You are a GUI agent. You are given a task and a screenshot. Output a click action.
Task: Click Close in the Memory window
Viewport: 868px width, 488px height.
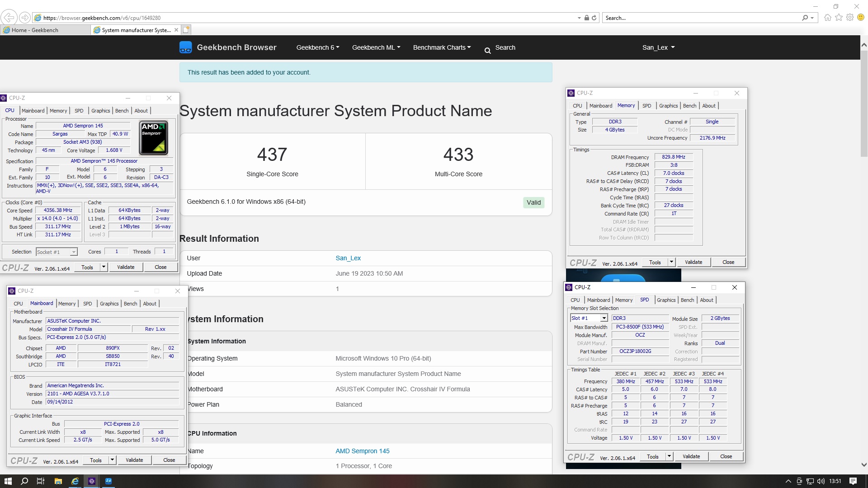point(728,262)
